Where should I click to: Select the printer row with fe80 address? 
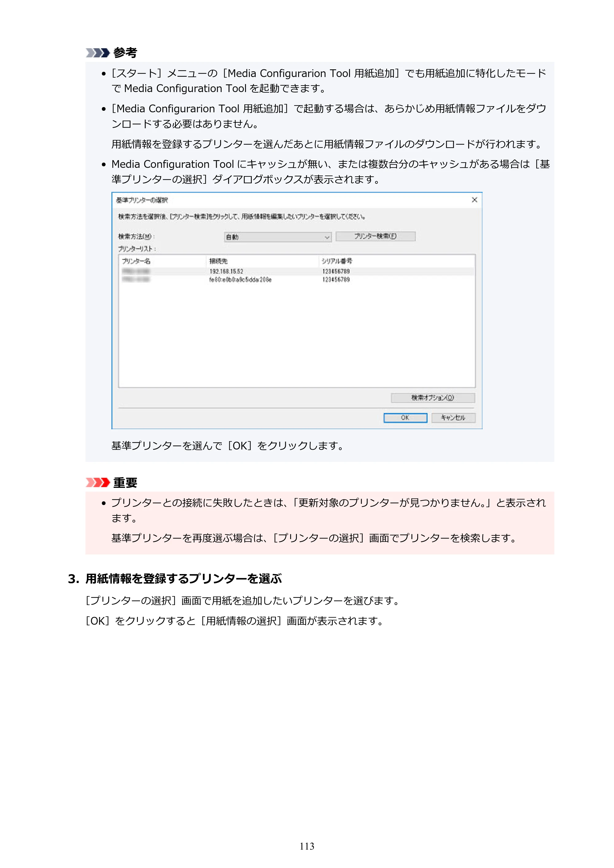[x=297, y=280]
